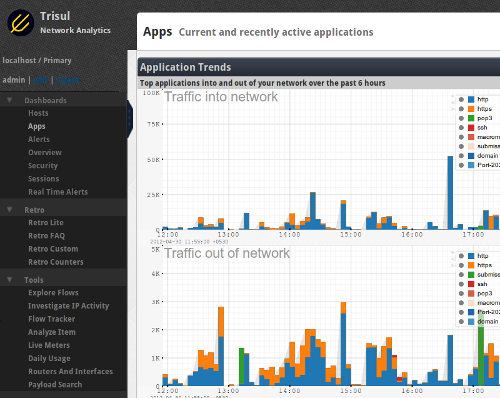The image size is (500, 398).
Task: Toggle ssh series in Traffic into network legend
Action: click(x=461, y=127)
